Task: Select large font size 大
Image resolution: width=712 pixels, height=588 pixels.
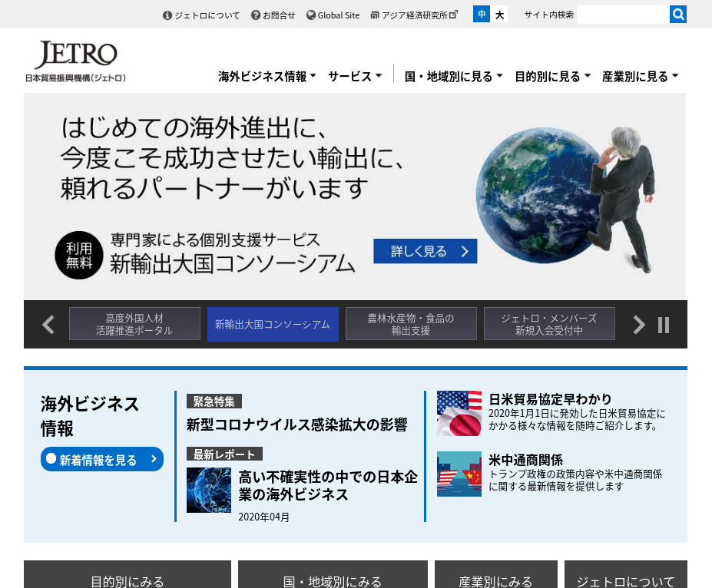Action: [499, 14]
